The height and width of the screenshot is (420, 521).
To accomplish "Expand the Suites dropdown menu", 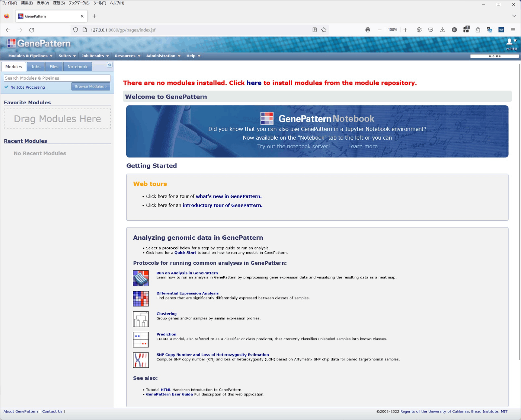I will coord(67,56).
